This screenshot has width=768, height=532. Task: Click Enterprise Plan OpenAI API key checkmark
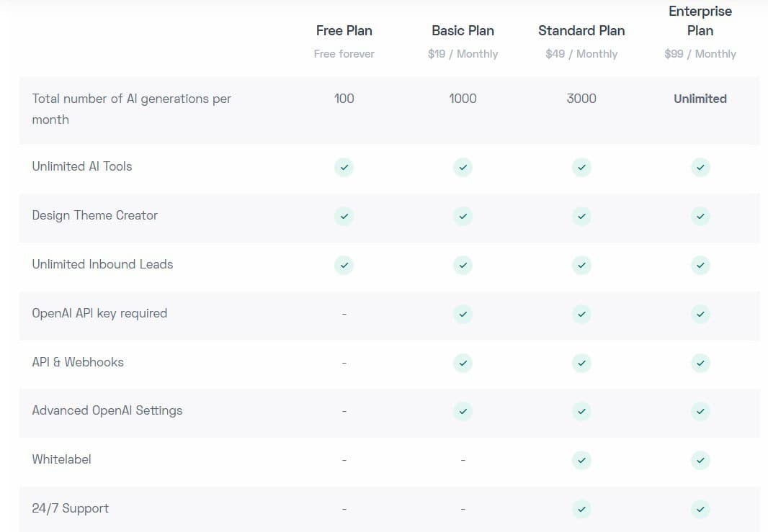tap(700, 314)
